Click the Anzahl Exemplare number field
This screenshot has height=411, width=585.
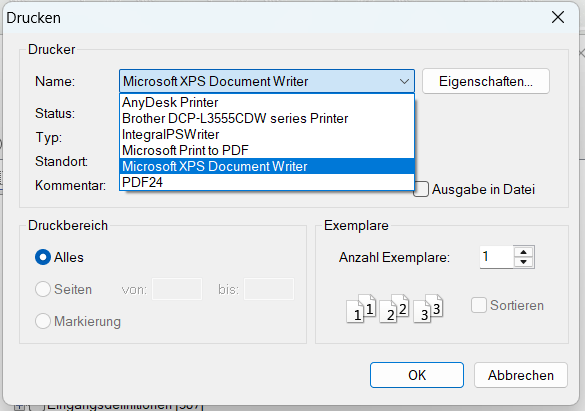tap(496, 257)
